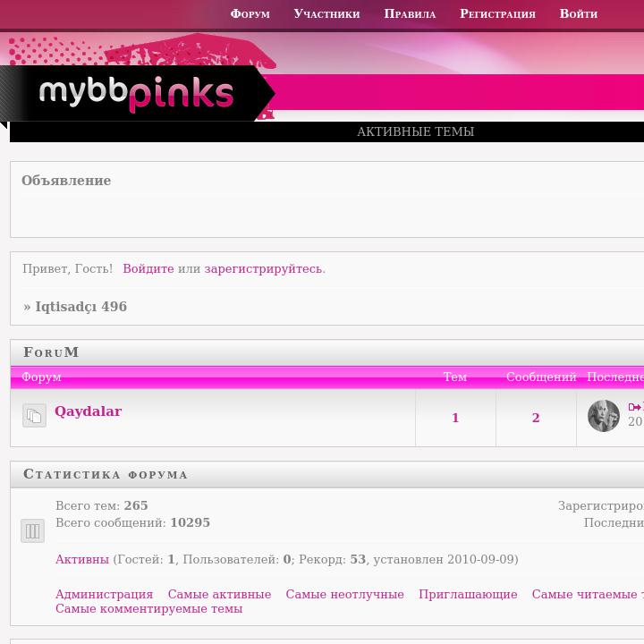Click the forum statistics icon
The image size is (644, 644).
(x=32, y=530)
